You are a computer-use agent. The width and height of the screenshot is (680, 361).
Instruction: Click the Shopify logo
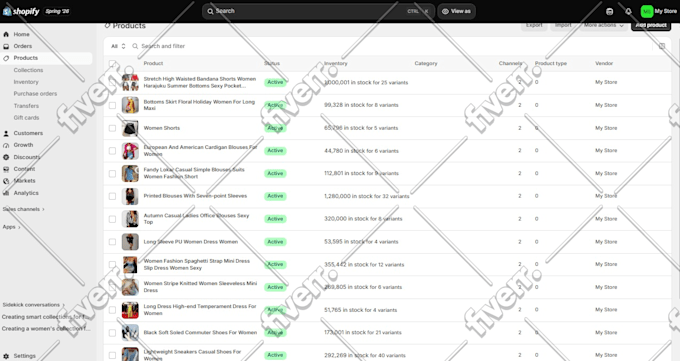tap(21, 11)
